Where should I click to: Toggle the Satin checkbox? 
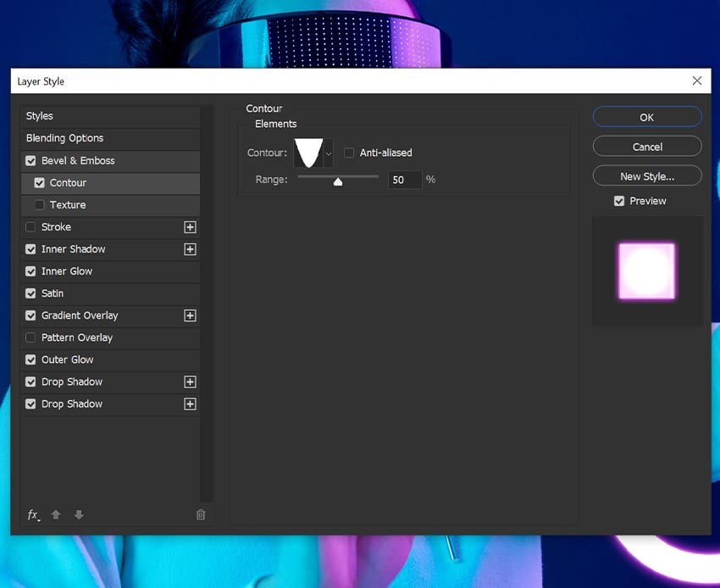coord(30,293)
